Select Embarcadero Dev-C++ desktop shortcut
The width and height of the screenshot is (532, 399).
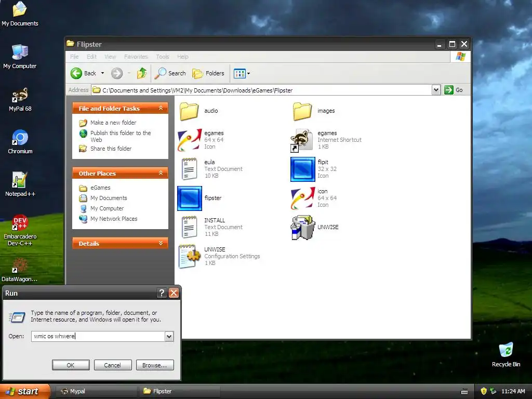20,230
